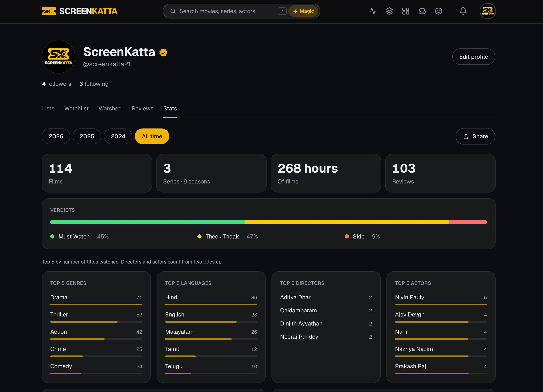Open the notifications bell
The height and width of the screenshot is (392, 543).
click(463, 11)
